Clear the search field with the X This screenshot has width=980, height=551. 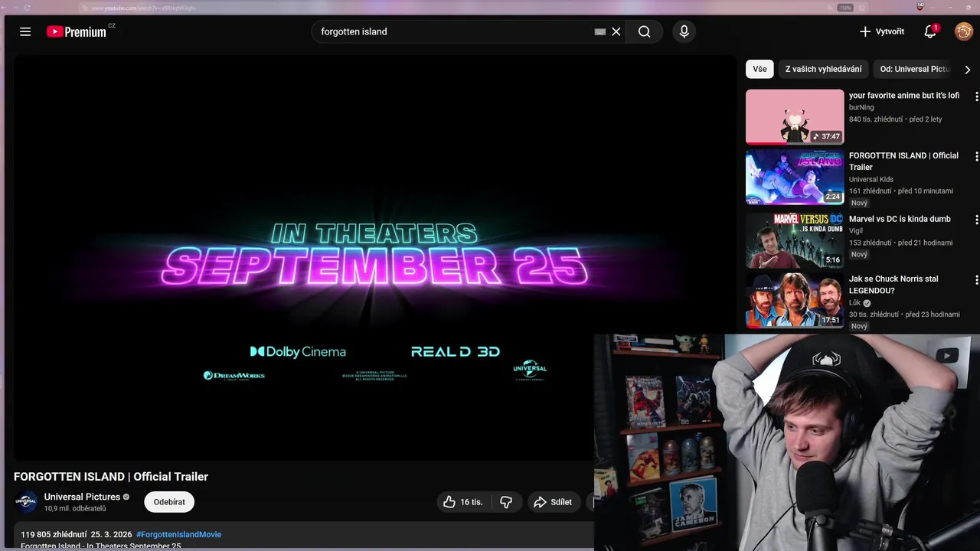pos(616,31)
